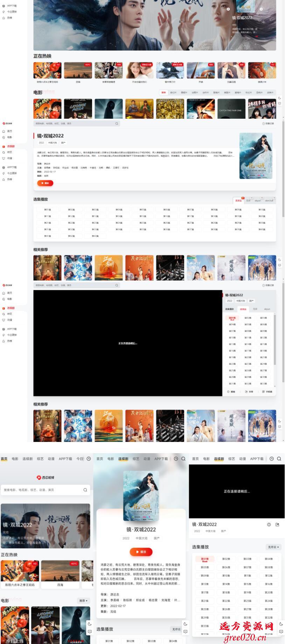Screen dimensions: 285x644
Task: Click previous arrow on top banner carousel
Action: [228, 9]
